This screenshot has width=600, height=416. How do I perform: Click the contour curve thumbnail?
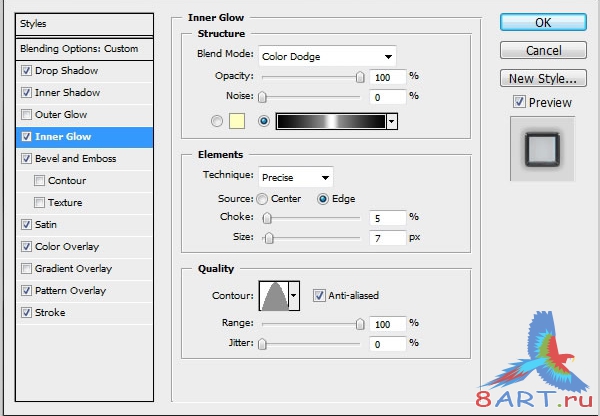pos(272,295)
